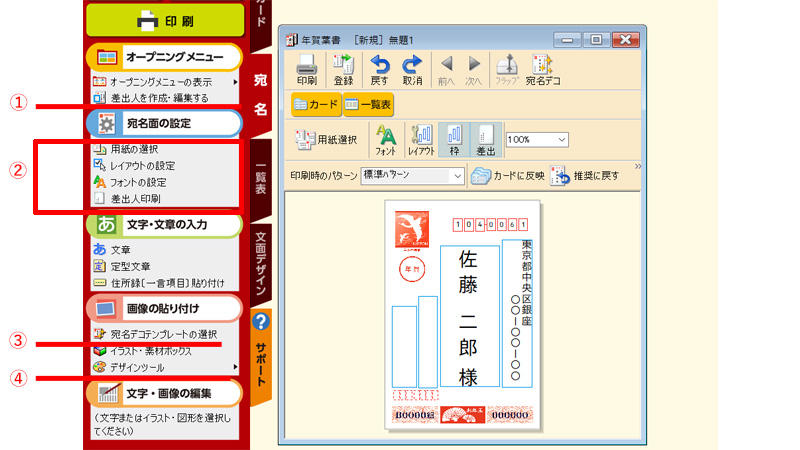
Task: Click the 画像の貼り付け header
Action: click(x=164, y=309)
